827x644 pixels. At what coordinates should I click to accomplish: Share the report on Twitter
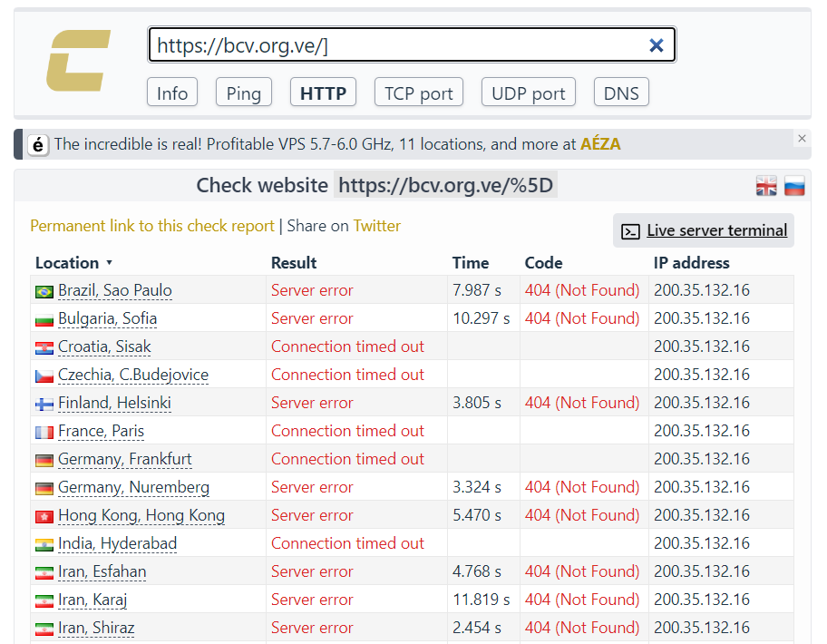(x=377, y=226)
